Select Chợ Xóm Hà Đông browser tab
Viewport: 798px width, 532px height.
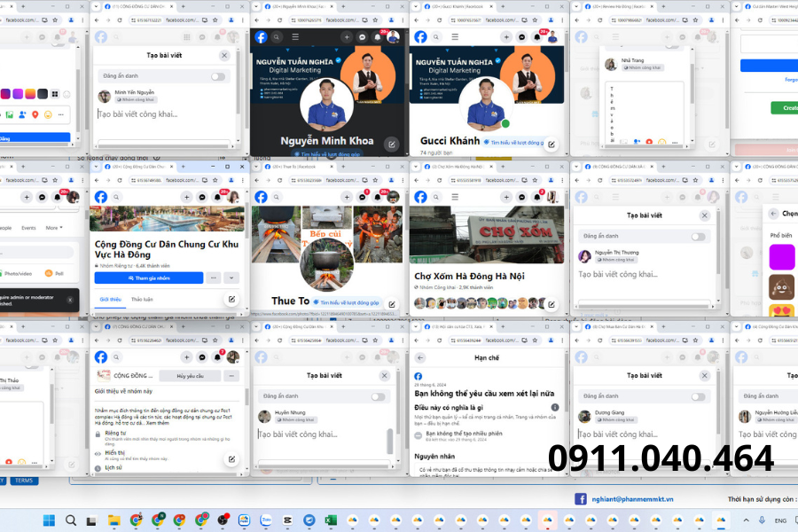click(457, 167)
